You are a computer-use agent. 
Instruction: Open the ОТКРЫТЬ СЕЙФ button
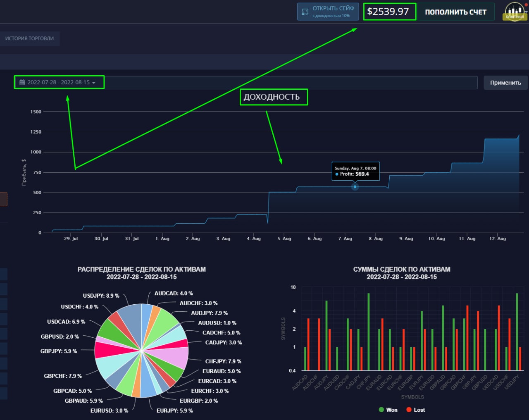(329, 12)
